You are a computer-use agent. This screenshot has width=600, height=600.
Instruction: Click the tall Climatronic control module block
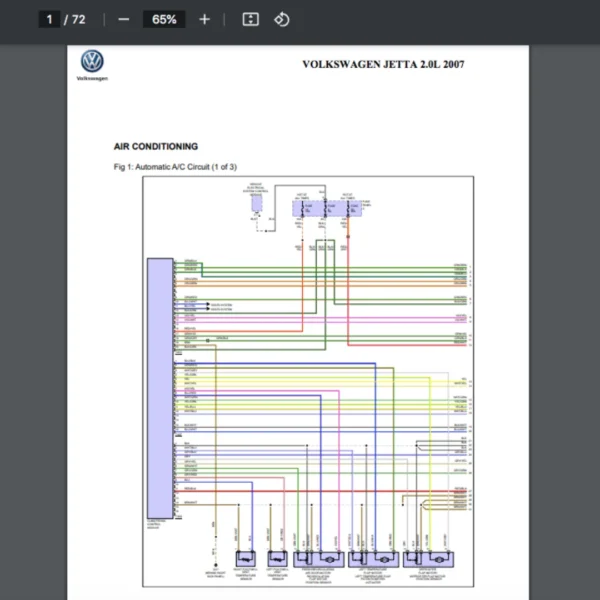coord(159,384)
